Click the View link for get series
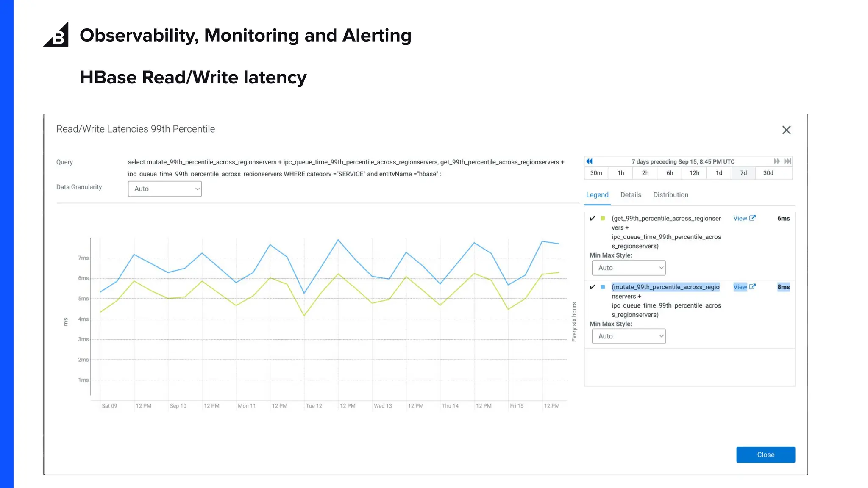Viewport: 868px width, 488px height. coord(740,219)
